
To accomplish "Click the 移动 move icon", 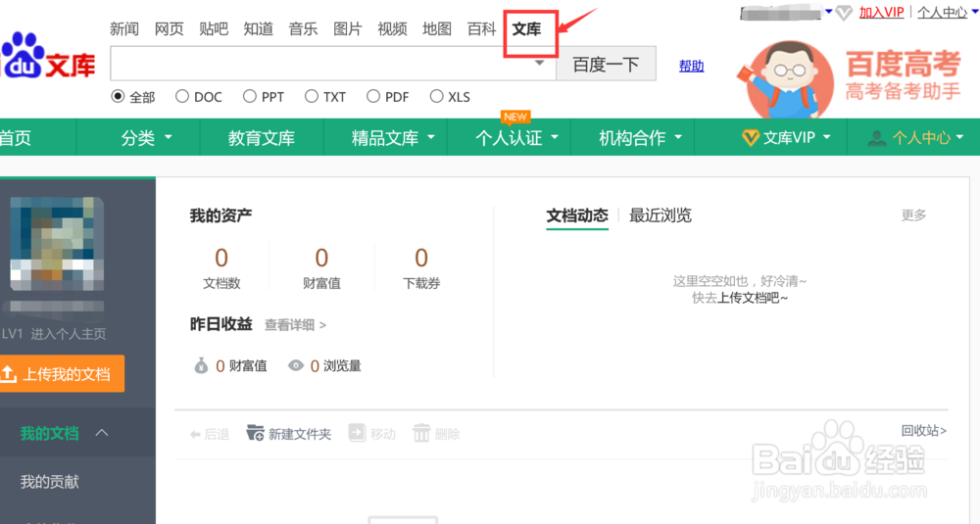I will coord(357,433).
